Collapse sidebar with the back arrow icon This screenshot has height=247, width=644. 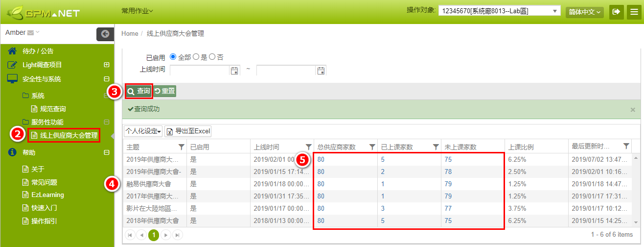click(x=105, y=34)
